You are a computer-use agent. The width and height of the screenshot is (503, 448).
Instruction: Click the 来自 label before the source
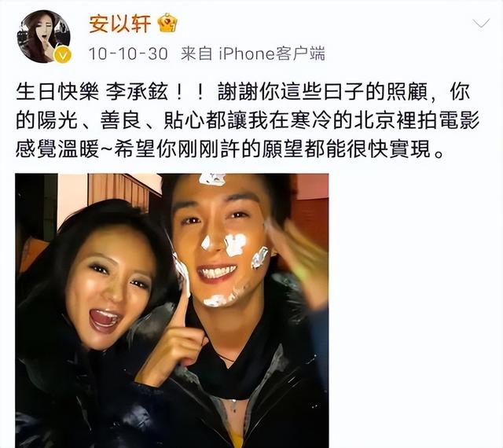click(x=196, y=53)
